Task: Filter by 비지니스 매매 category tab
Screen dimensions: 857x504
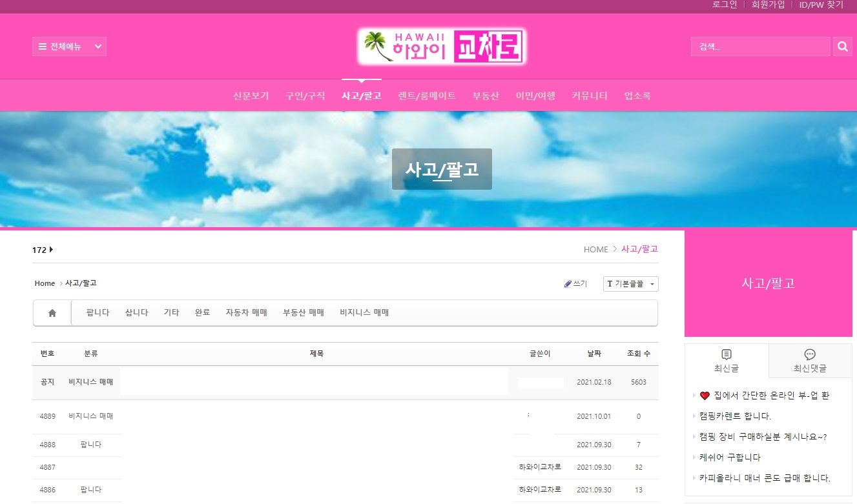Action: click(x=364, y=313)
